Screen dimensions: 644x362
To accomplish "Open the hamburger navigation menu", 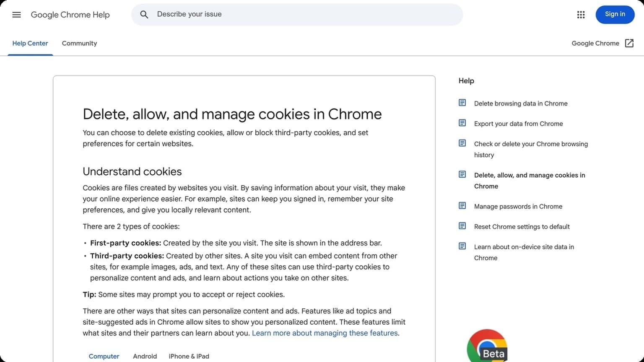I will pyautogui.click(x=16, y=14).
